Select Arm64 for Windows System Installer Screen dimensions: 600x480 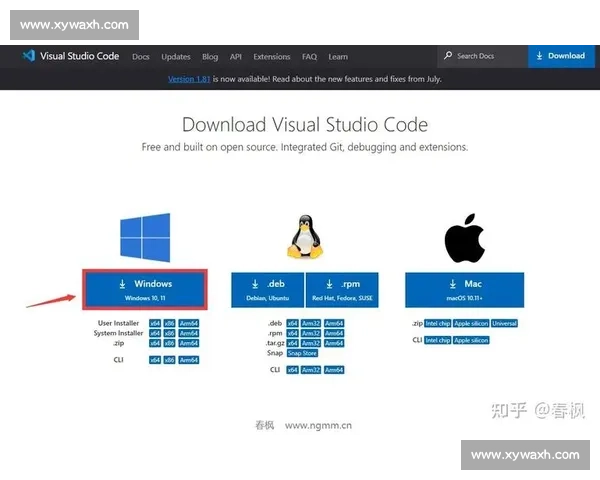click(189, 333)
